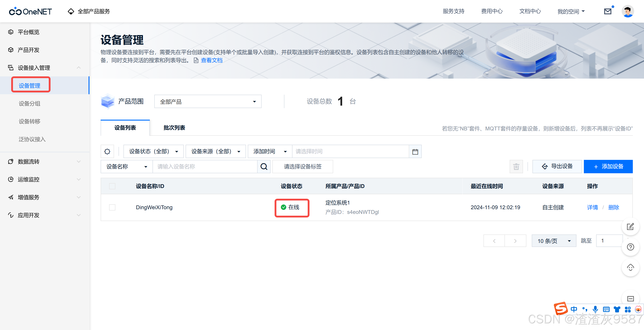Screen dimensions: 644x330
Task: Open the 详情 link for DingWeiXiTong
Action: tap(592, 207)
